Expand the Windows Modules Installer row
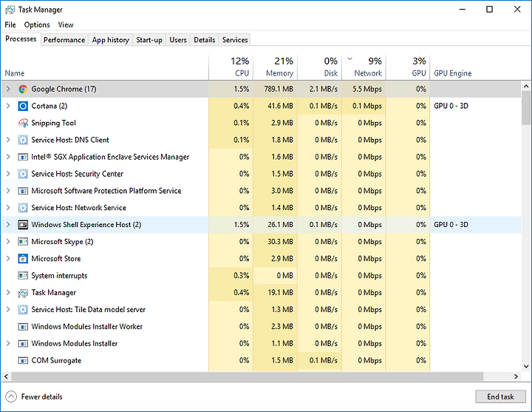532x412 pixels. (x=8, y=343)
